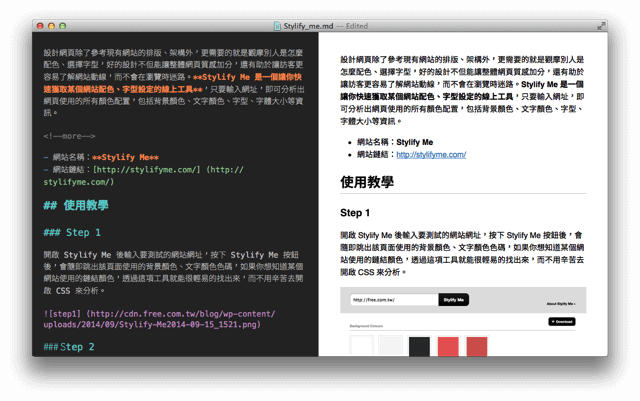This screenshot has height=401, width=640.
Task: Click the darker red background colour swatch
Action: click(477, 347)
